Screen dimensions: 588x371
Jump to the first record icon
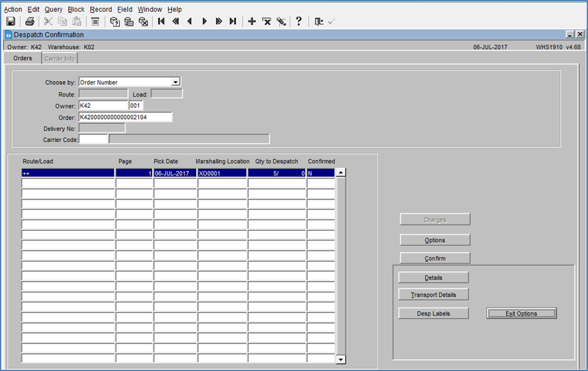coord(161,21)
